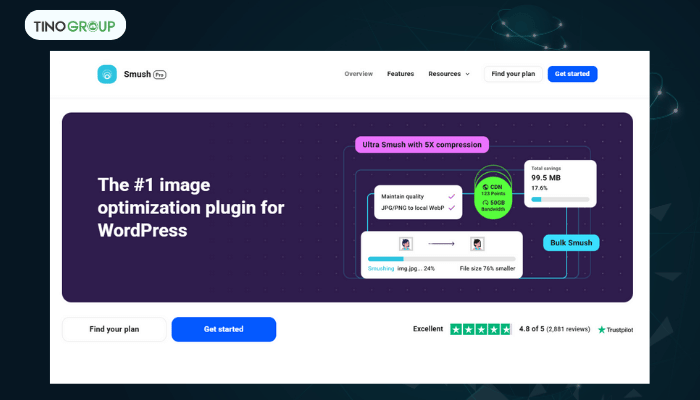The image size is (700, 400).
Task: Click Find your plan in header
Action: coord(514,74)
